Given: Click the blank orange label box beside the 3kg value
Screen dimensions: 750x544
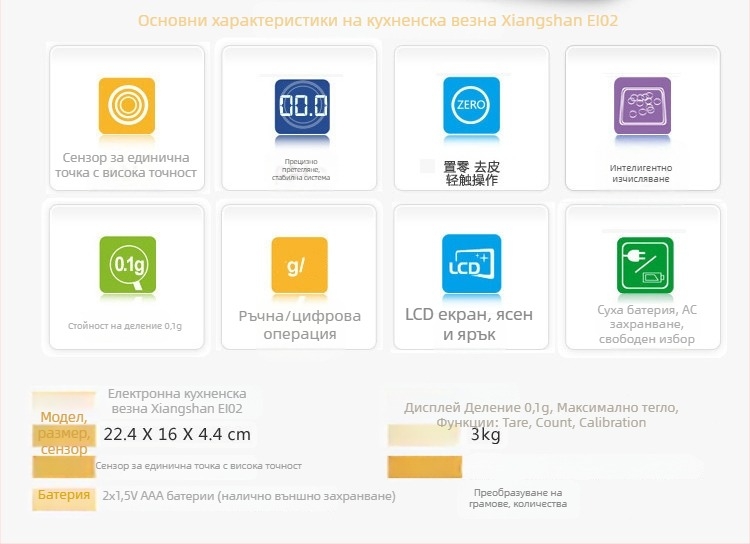Looking at the screenshot, I should pyautogui.click(x=424, y=435).
